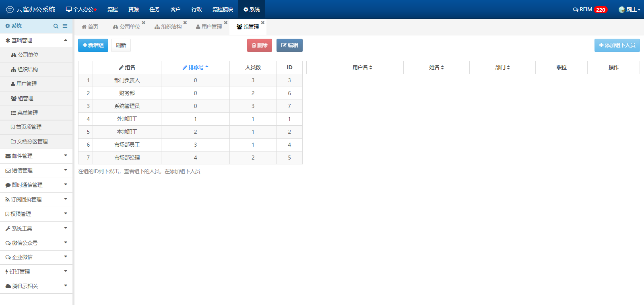This screenshot has height=305, width=644.
Task: Open the 流程模块 top menu
Action: 223,10
